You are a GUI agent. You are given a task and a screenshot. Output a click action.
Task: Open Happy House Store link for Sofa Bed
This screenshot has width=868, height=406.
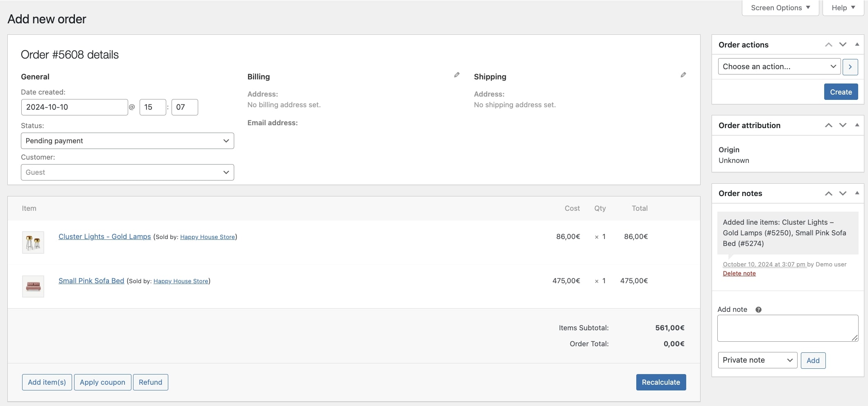click(181, 281)
